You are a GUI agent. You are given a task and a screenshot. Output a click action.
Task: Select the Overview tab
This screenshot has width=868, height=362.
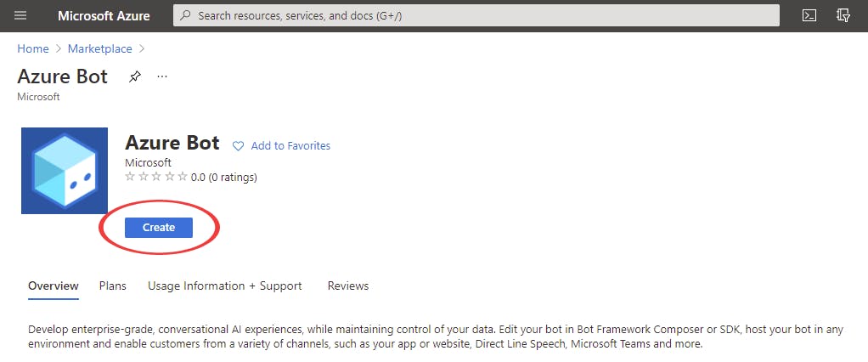coord(54,286)
